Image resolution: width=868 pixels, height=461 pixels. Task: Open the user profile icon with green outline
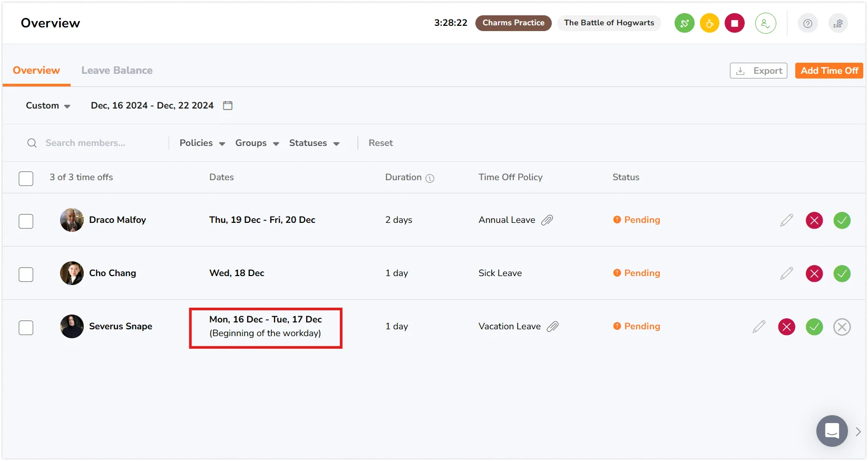pos(765,23)
